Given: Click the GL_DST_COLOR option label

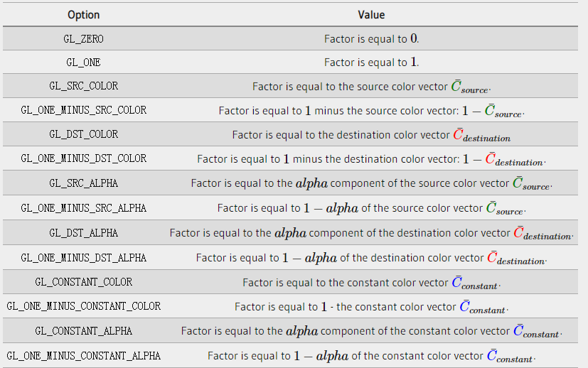Looking at the screenshot, I should tap(83, 134).
